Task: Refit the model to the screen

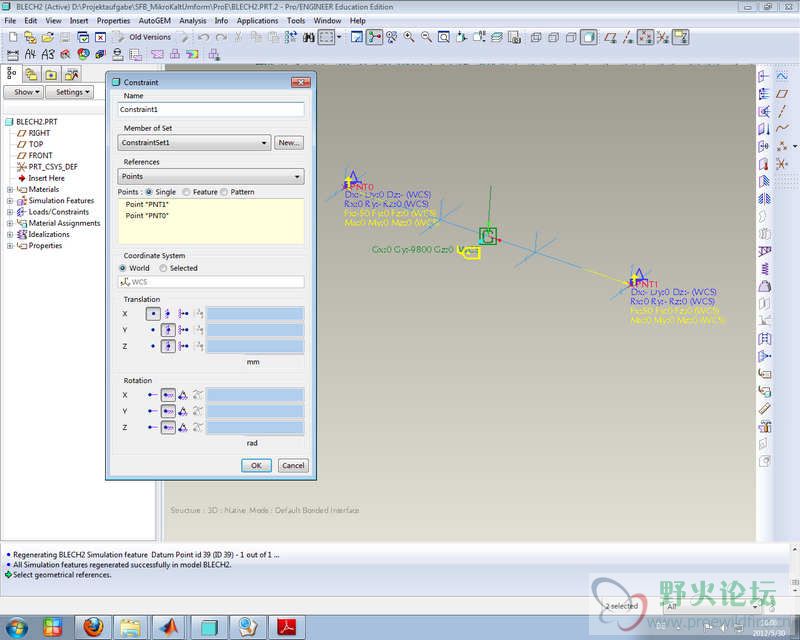Action: pos(443,37)
